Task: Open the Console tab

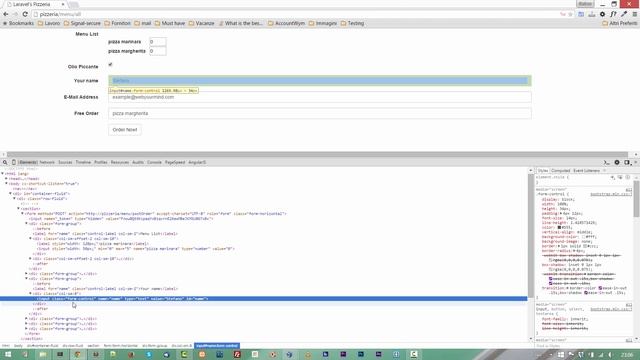Action: [154, 162]
